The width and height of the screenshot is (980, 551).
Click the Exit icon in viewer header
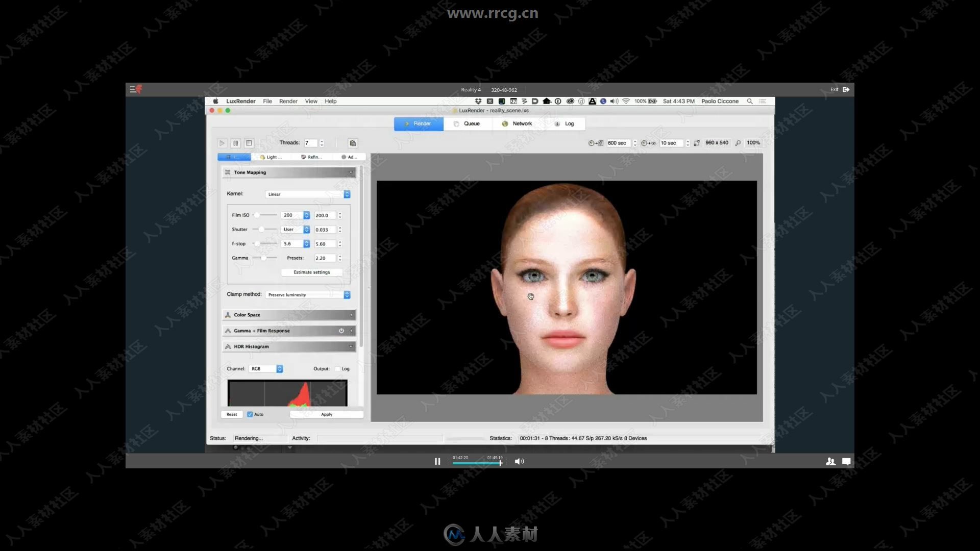click(846, 89)
